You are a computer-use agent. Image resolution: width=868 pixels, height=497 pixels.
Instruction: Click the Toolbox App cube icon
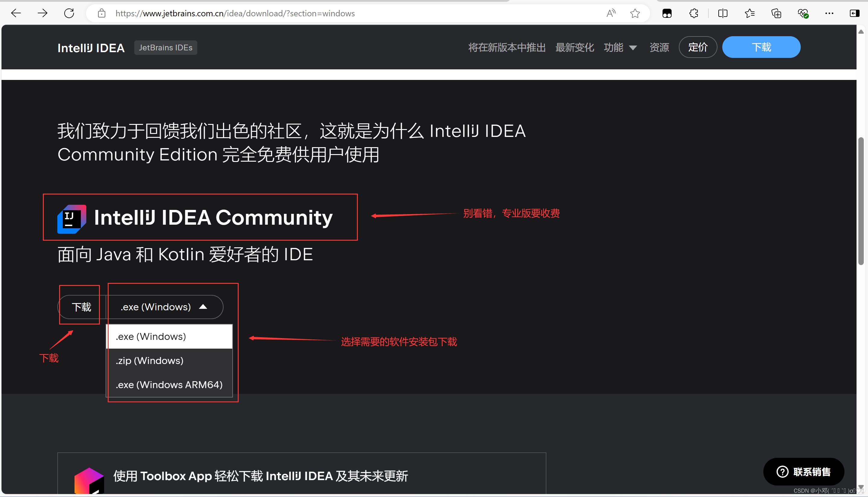[x=89, y=481]
